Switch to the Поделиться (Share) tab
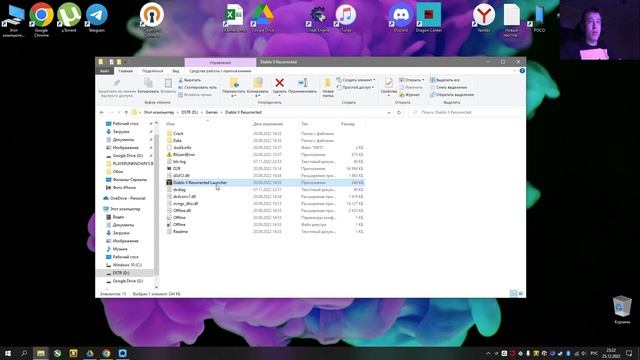Viewport: 640px width, 360px height. tap(153, 71)
